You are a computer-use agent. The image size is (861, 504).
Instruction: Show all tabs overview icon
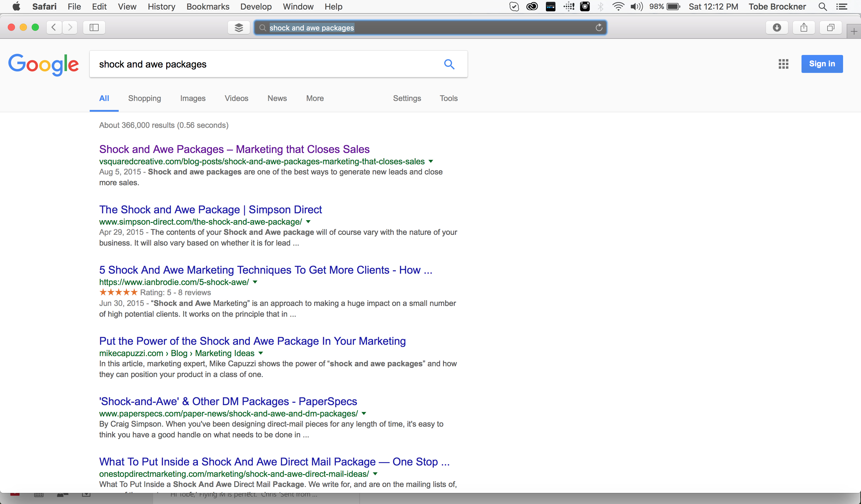[x=831, y=27]
